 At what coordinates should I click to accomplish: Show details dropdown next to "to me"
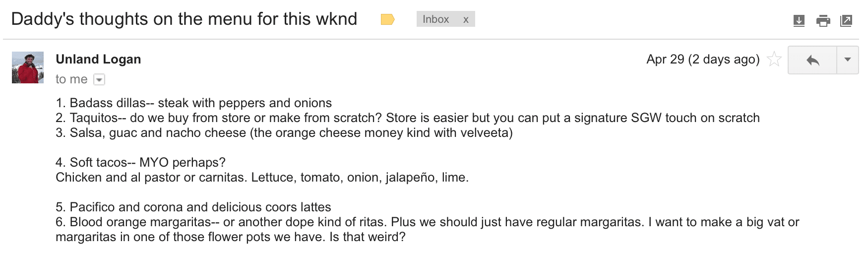click(x=99, y=79)
